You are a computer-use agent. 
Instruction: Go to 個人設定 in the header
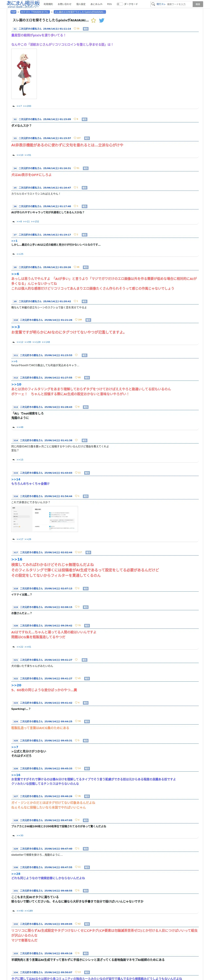(81, 4)
